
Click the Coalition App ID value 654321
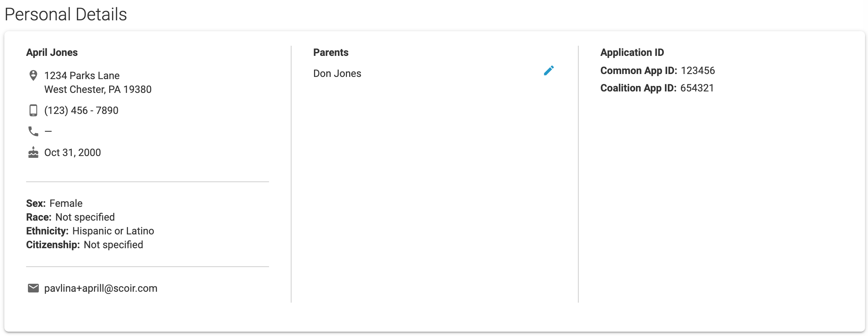point(697,88)
